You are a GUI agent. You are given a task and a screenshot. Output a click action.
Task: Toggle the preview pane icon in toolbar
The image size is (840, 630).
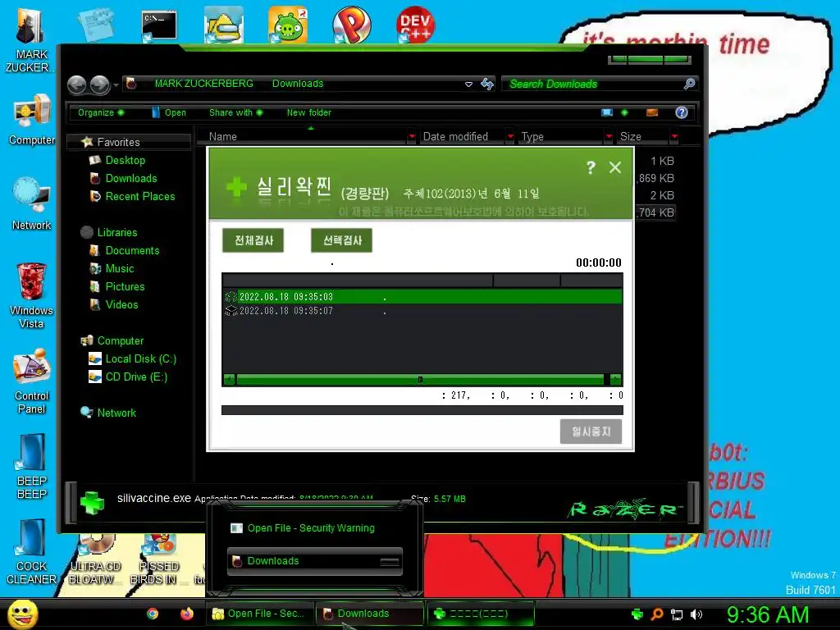point(652,112)
